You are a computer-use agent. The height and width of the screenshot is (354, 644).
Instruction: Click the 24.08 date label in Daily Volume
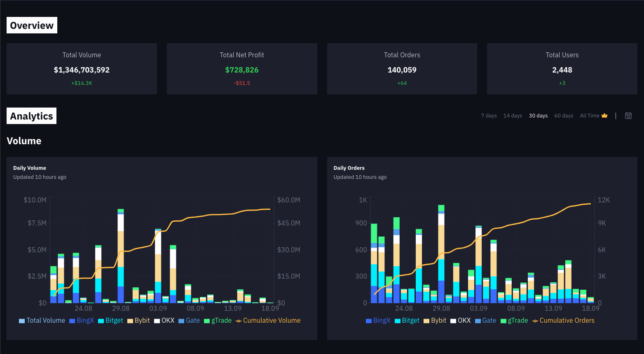pyautogui.click(x=83, y=309)
